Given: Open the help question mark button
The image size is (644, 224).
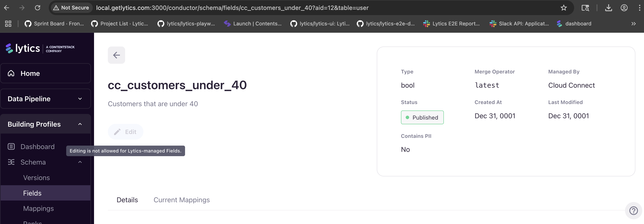Looking at the screenshot, I should click(633, 211).
